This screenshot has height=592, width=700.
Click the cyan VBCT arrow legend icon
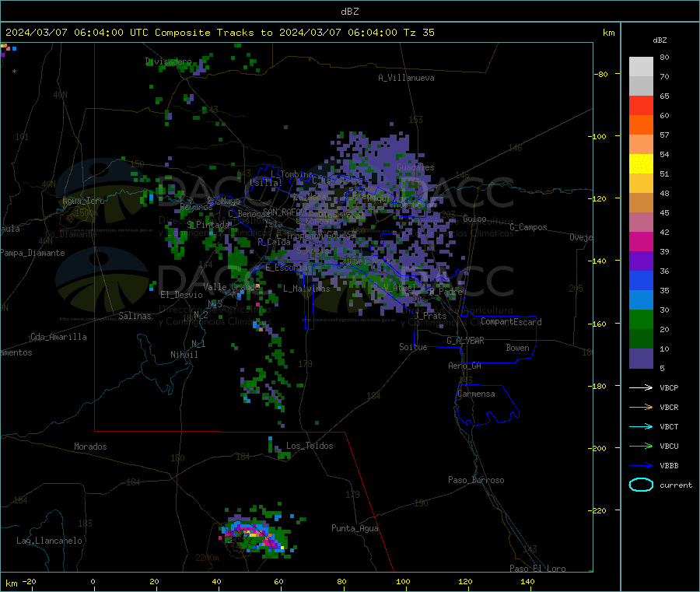(x=641, y=427)
